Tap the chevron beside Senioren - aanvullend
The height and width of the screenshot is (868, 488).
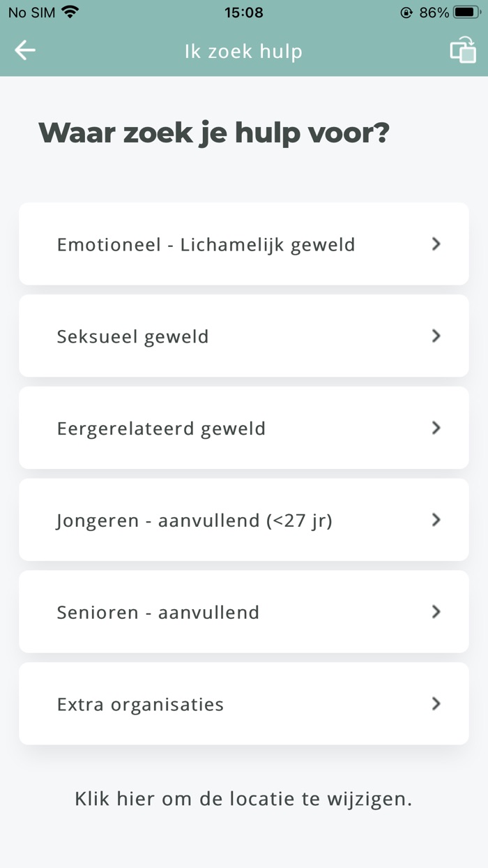pos(436,612)
